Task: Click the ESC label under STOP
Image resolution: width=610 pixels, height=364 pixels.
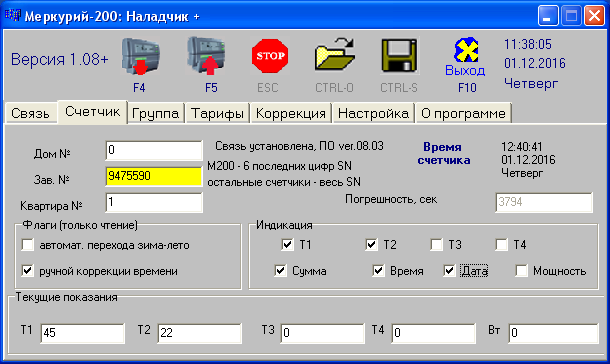Action: pyautogui.click(x=268, y=88)
